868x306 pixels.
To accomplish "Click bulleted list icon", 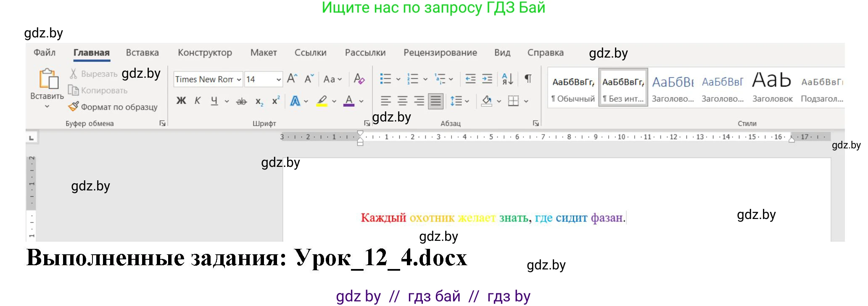I will coord(385,79).
